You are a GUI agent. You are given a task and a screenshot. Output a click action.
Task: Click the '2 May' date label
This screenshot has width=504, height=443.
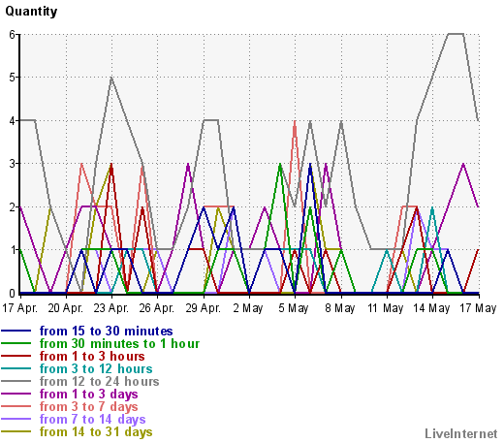click(248, 308)
